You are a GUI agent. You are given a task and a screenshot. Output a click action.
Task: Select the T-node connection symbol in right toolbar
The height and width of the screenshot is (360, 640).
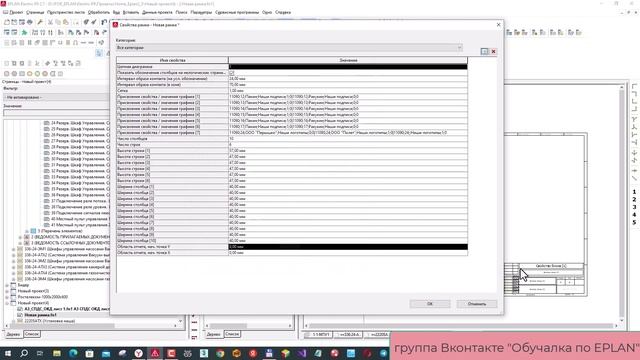(x=634, y=120)
